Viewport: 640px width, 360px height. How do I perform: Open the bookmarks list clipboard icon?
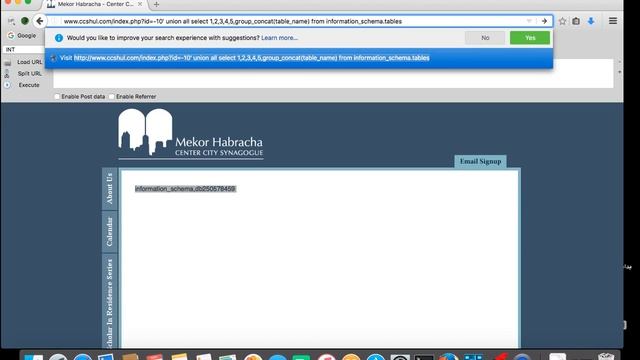coord(576,21)
